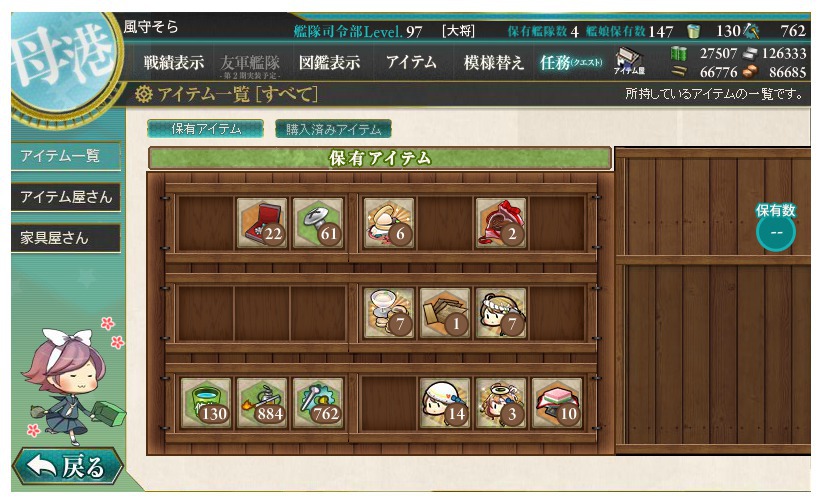Viewport: 822px width, 504px height.
Task: Open the 模様替え menu
Action: coord(493,62)
